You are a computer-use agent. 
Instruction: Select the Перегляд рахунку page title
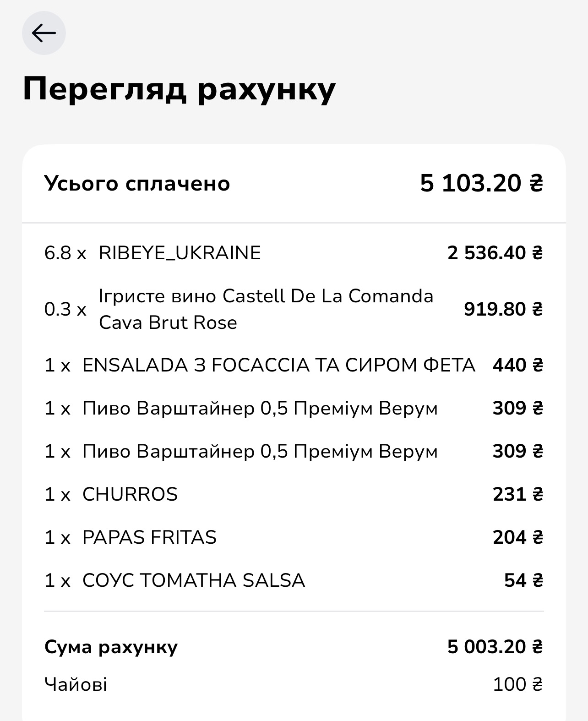pyautogui.click(x=180, y=88)
